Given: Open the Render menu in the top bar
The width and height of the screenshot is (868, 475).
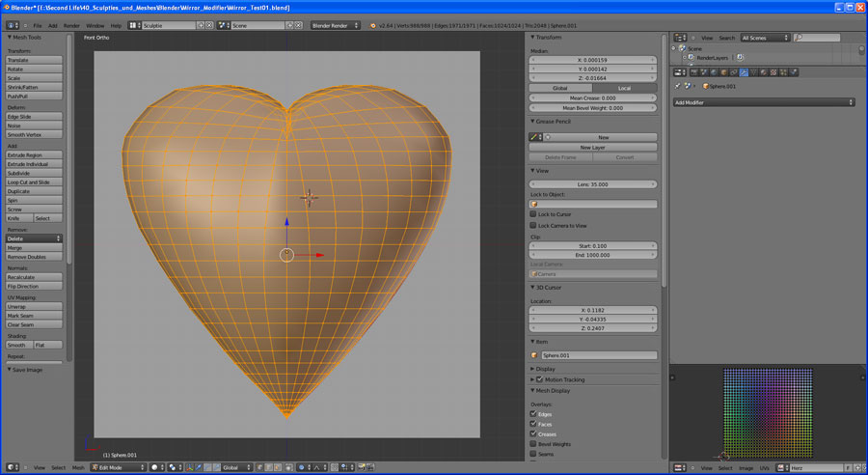Looking at the screenshot, I should 71,25.
